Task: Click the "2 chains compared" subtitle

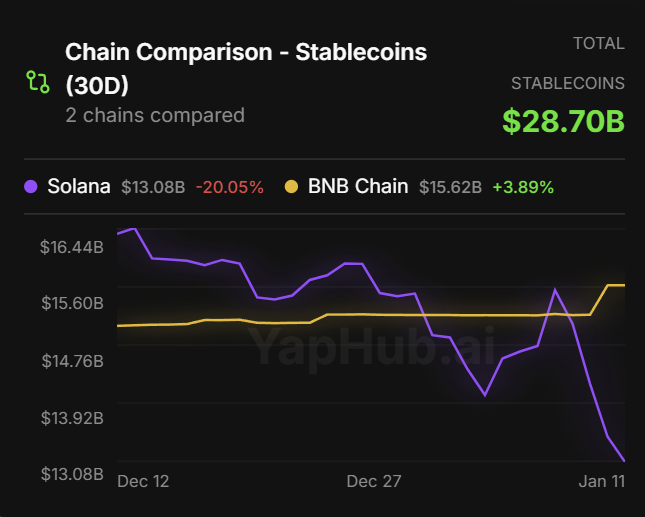Action: click(155, 115)
